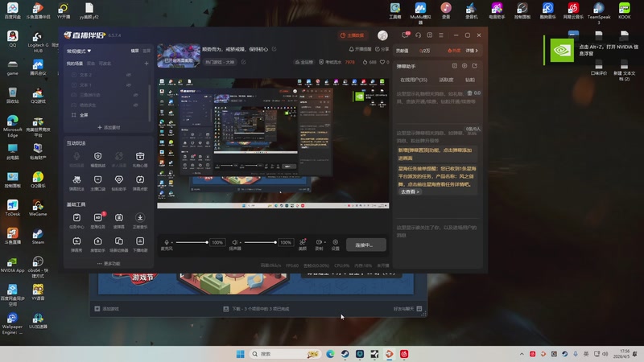Click the 去查看 link in notice
644x362 pixels.
point(410,191)
